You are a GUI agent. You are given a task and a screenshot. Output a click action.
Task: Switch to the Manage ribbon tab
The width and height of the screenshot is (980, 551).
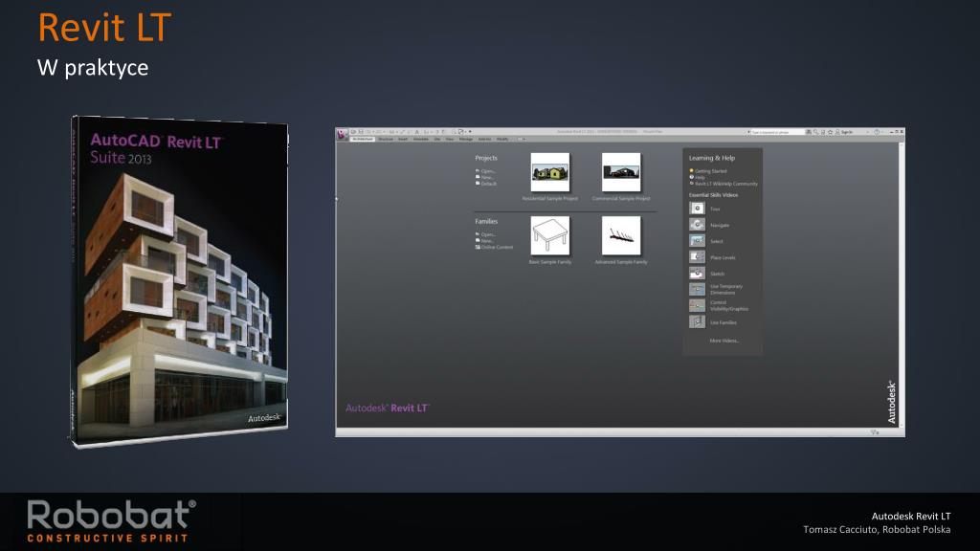pos(466,140)
